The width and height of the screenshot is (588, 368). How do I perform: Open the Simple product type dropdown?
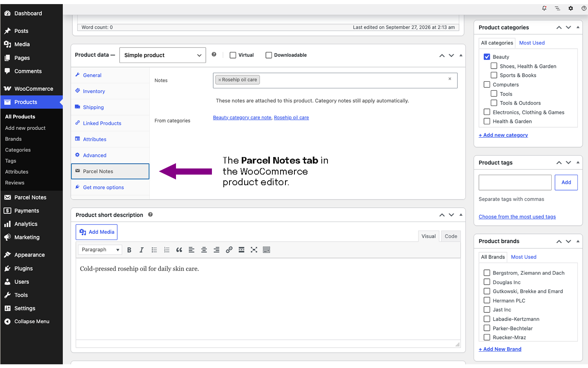[163, 55]
